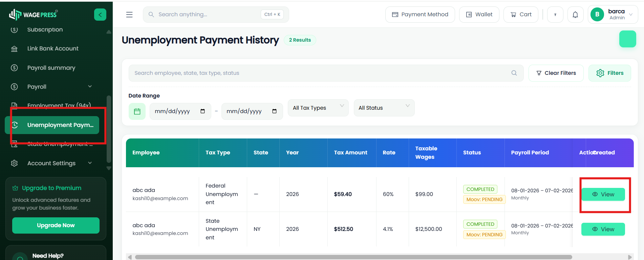Click the Upgrade to Premium crown icon
The height and width of the screenshot is (260, 644).
point(15,188)
